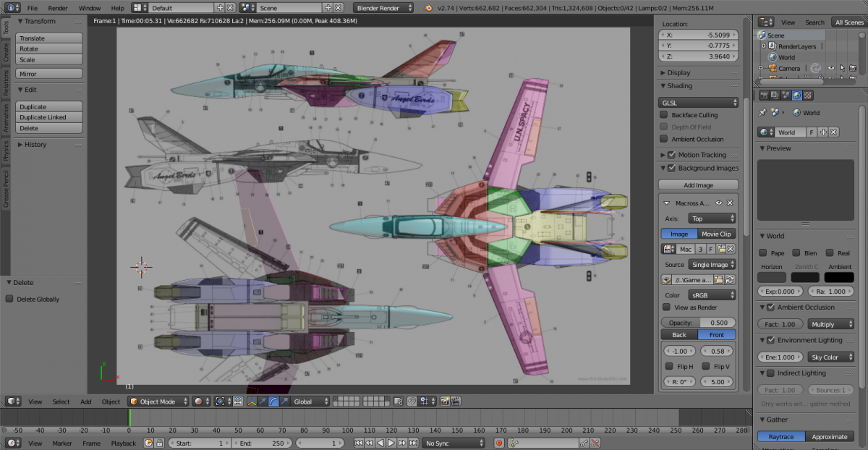Add a new screen layout with plus
Viewport: 868px width, 450px height.
pyautogui.click(x=219, y=7)
